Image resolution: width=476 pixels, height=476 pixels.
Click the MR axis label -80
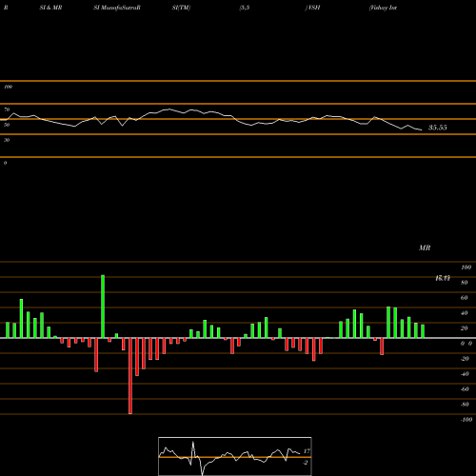[x=465, y=405]
